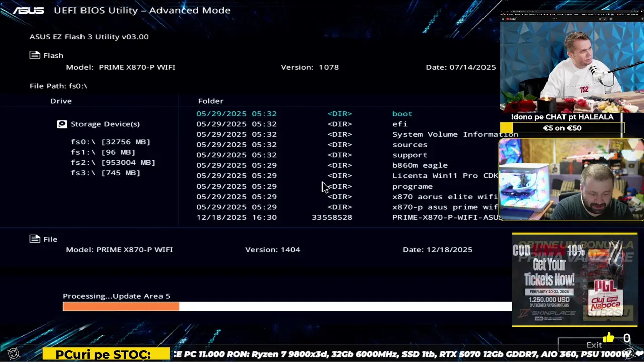644x362 pixels.
Task: Click the thumbs-up like icon
Action: (609, 338)
